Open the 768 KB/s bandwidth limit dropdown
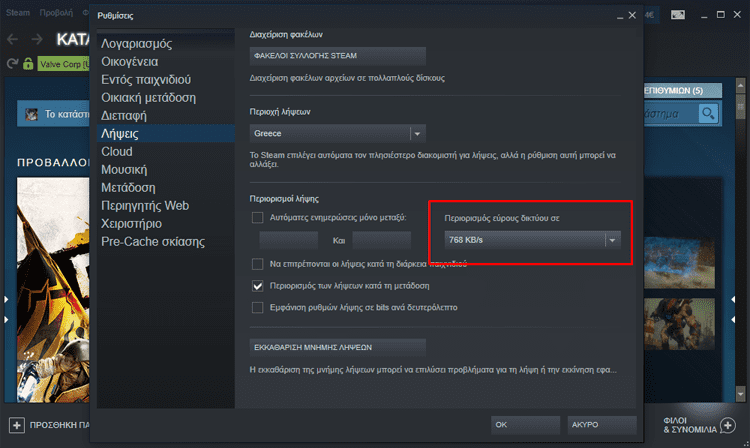Screen dimensions: 750x448 pyautogui.click(x=532, y=240)
